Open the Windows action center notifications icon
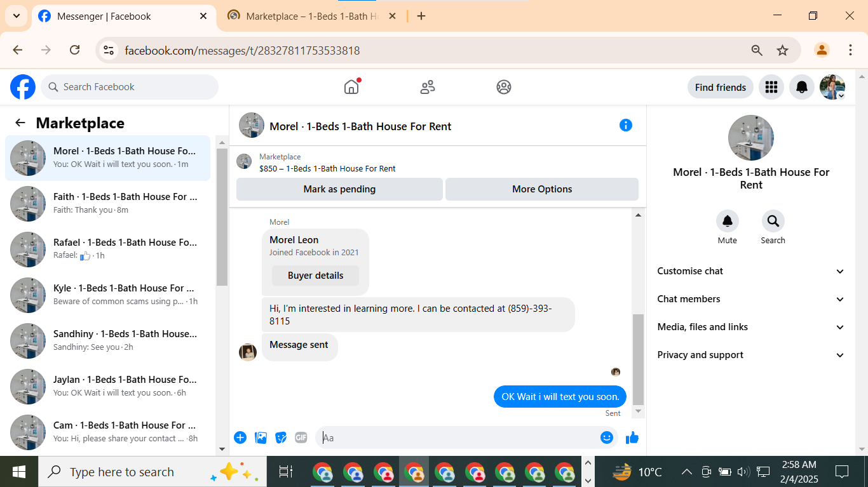This screenshot has height=487, width=868. pos(842,472)
